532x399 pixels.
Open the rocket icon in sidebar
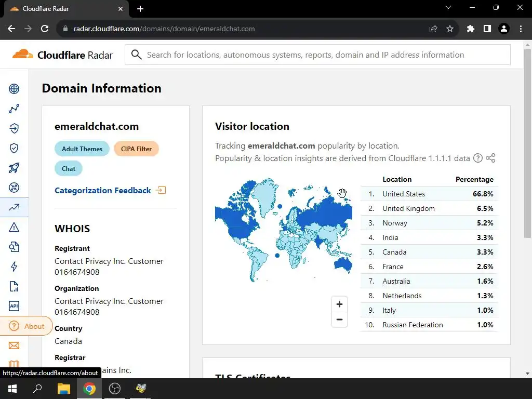[x=14, y=168]
